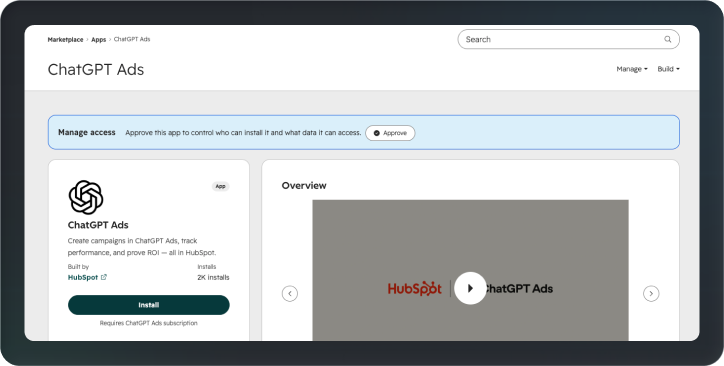Click the Built by label

78,267
